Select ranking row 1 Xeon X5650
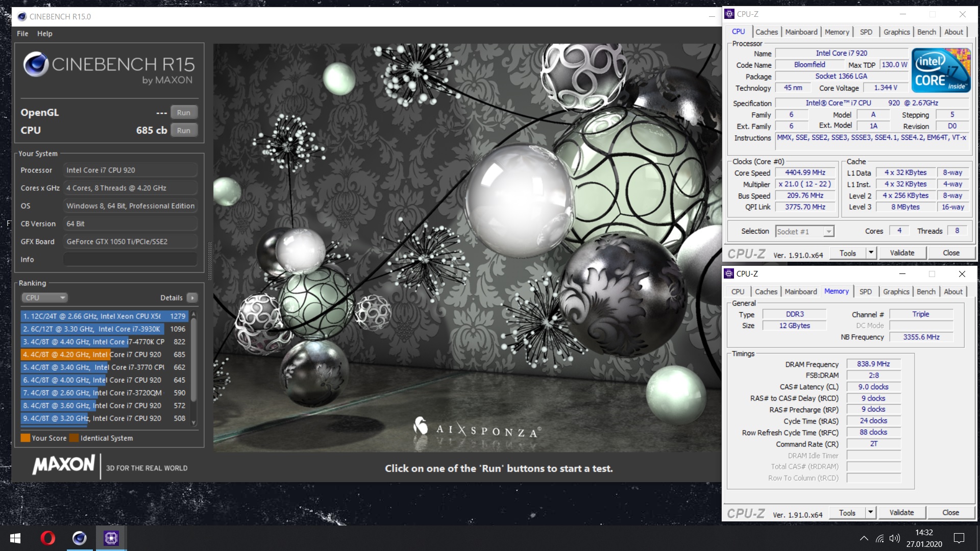The height and width of the screenshot is (551, 980). pyautogui.click(x=105, y=316)
